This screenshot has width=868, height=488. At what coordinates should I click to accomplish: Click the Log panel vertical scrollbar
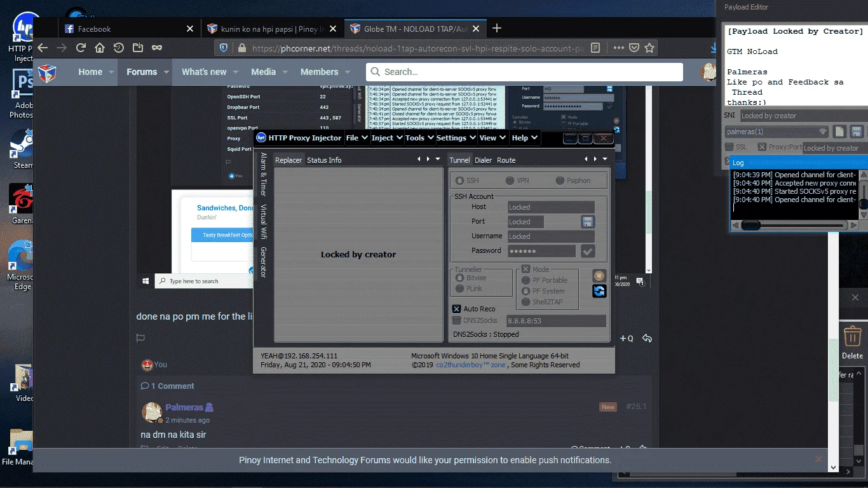[864, 194]
